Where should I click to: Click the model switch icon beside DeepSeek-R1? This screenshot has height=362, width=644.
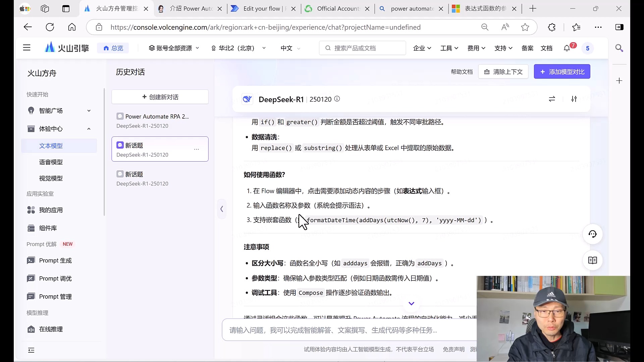552,99
